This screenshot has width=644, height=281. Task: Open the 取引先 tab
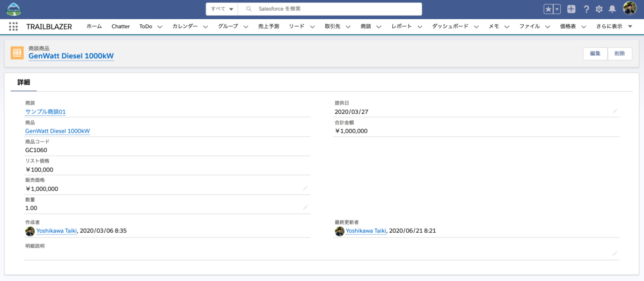(333, 26)
